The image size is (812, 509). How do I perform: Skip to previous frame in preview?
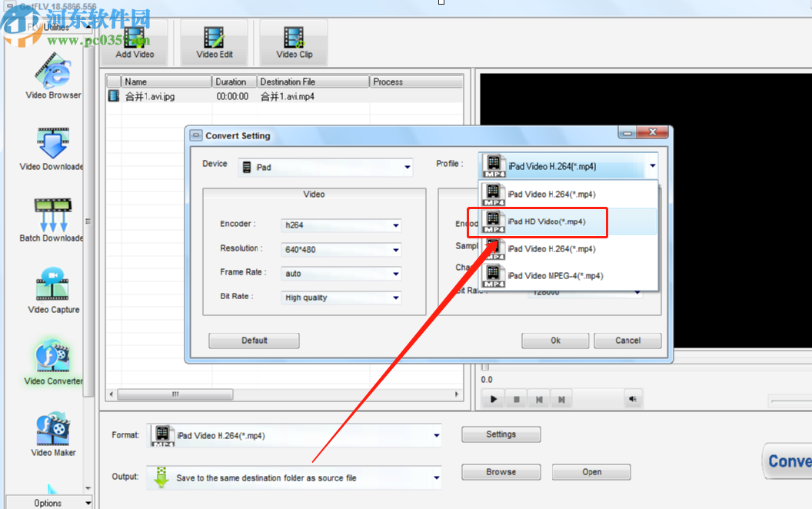click(x=539, y=399)
